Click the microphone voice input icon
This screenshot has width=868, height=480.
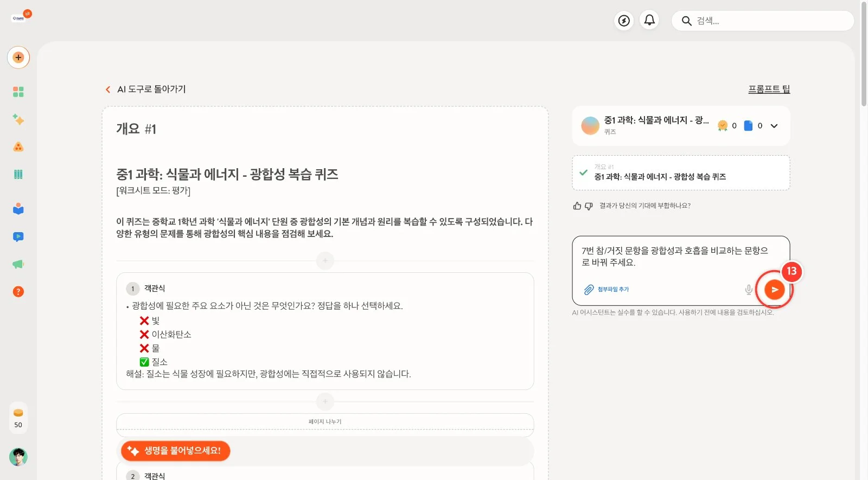[x=749, y=290]
